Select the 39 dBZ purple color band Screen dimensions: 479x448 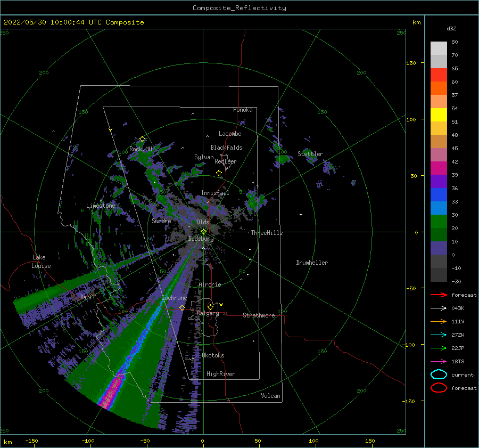[x=439, y=181]
